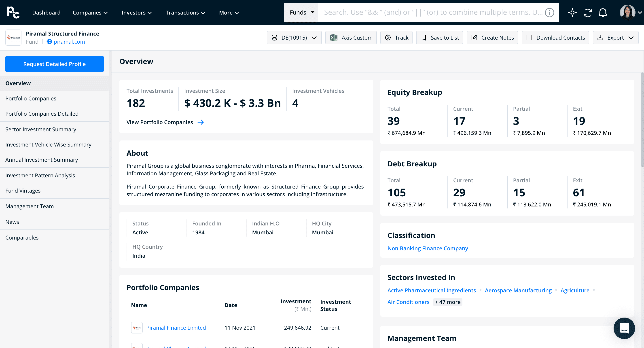
Task: Open the piramal.com website link
Action: click(x=69, y=42)
